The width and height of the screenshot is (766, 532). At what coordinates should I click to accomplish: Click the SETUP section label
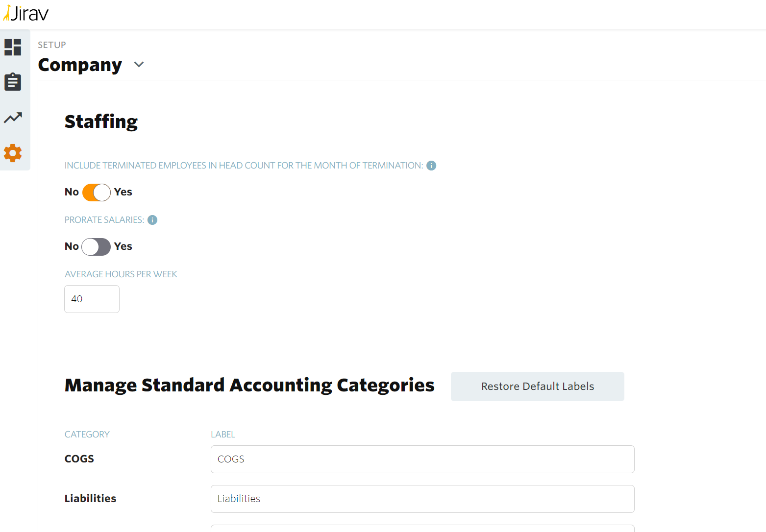tap(52, 45)
